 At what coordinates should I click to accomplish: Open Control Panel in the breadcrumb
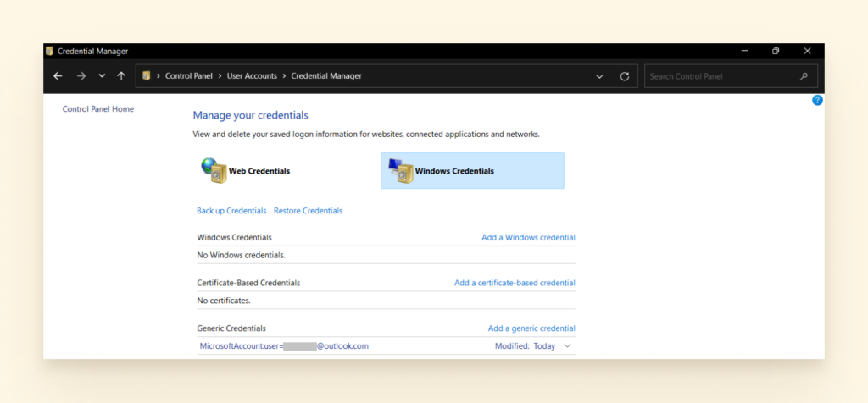(x=189, y=76)
